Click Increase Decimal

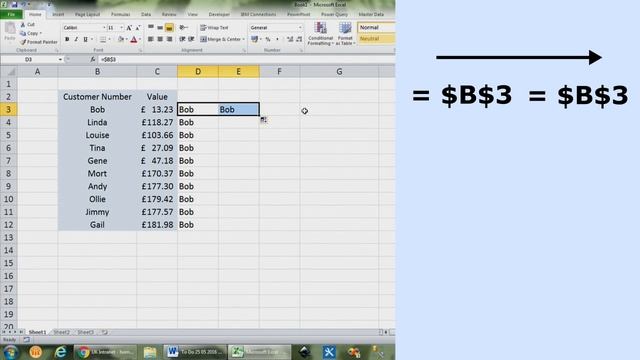290,39
